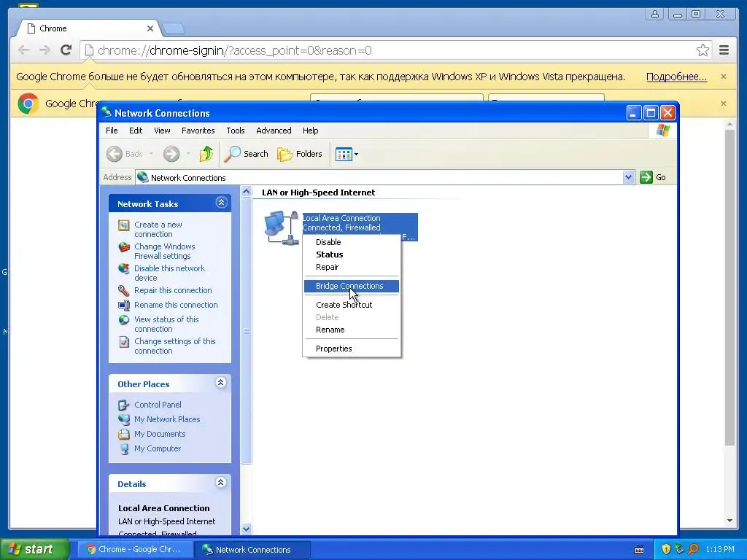
Task: Open the Tools menu
Action: pyautogui.click(x=236, y=131)
